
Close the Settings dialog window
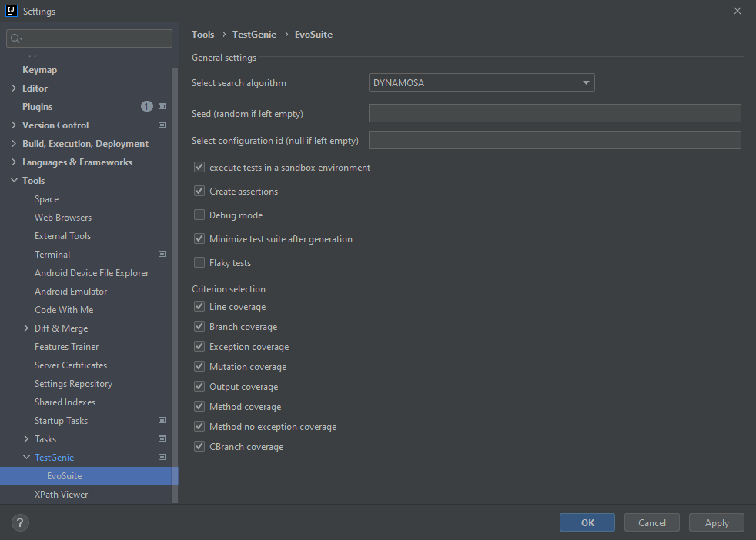(738, 11)
